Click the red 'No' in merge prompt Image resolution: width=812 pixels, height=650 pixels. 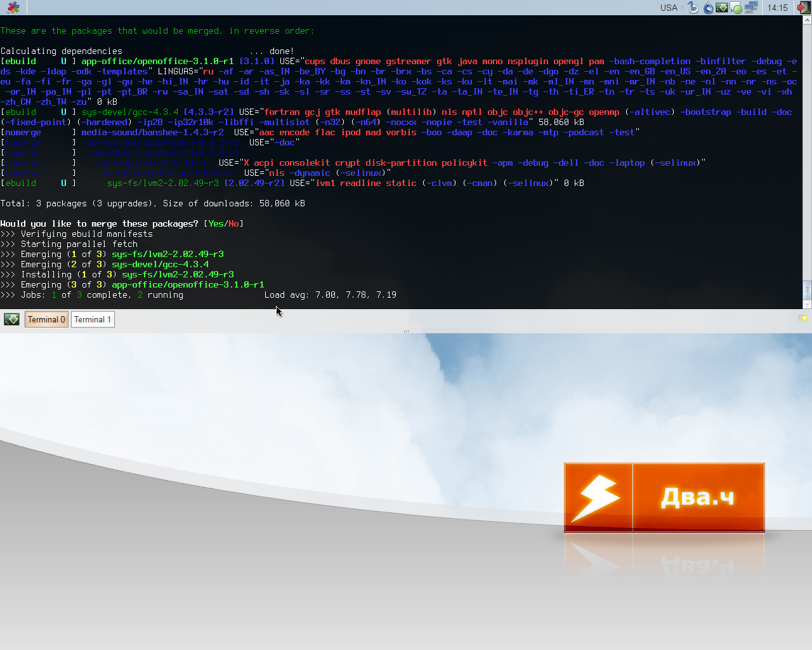coord(233,223)
